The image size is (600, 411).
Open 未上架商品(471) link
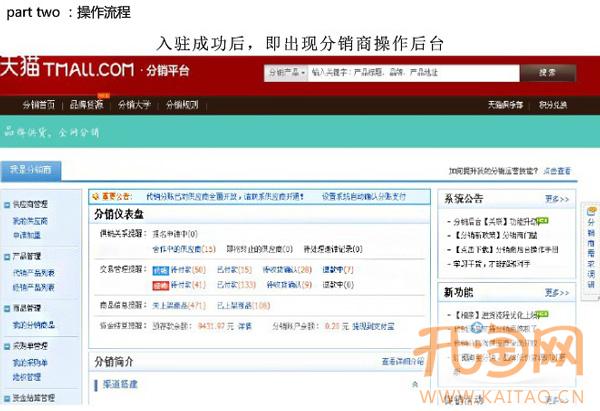pos(179,306)
